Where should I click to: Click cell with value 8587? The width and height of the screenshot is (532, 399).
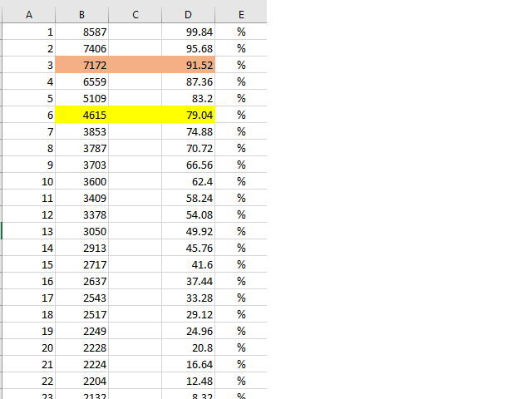tap(81, 32)
